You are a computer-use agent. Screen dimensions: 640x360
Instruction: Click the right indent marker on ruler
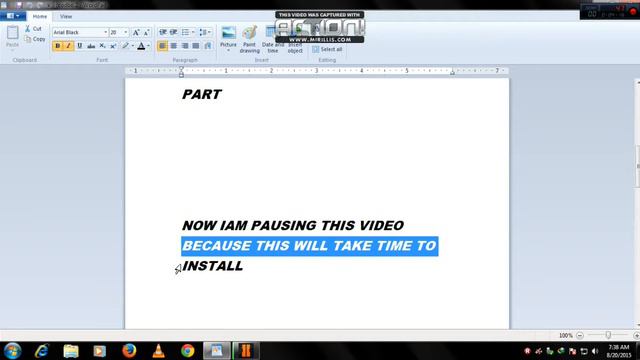point(452,72)
